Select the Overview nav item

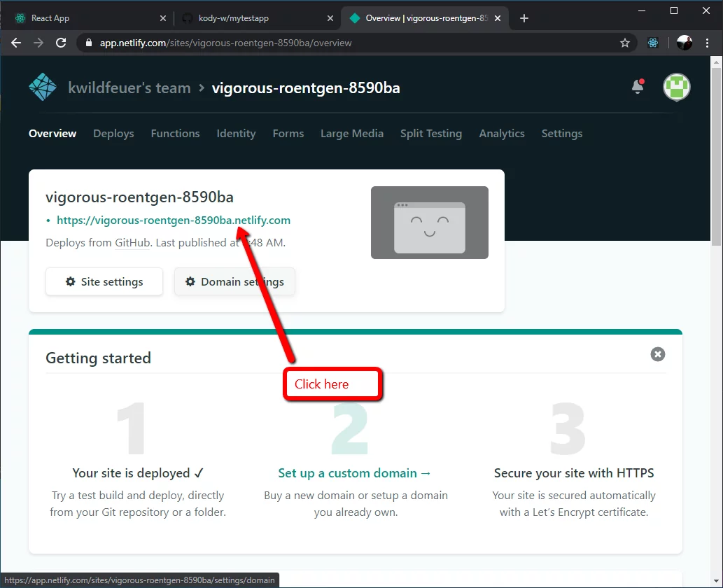tap(52, 133)
